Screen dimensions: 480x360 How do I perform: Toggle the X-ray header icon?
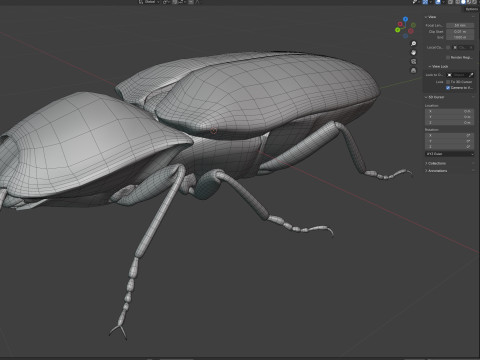tap(450, 2)
